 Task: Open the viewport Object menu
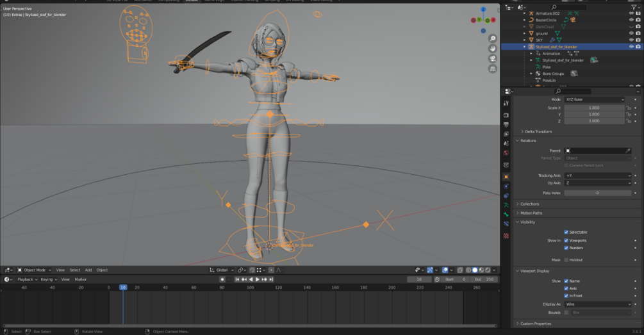coord(102,270)
